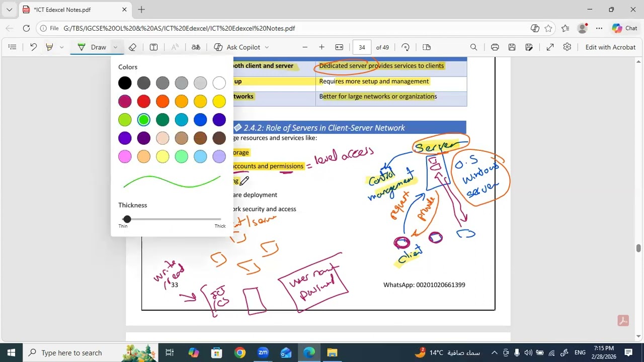The image size is (644, 362).
Task: Rotate the PDF page
Action: [406, 47]
